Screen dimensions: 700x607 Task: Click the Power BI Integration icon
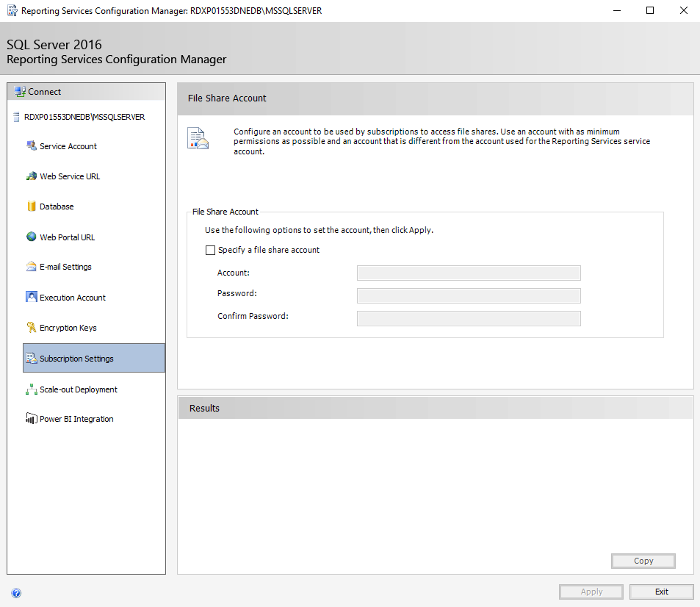tap(32, 418)
